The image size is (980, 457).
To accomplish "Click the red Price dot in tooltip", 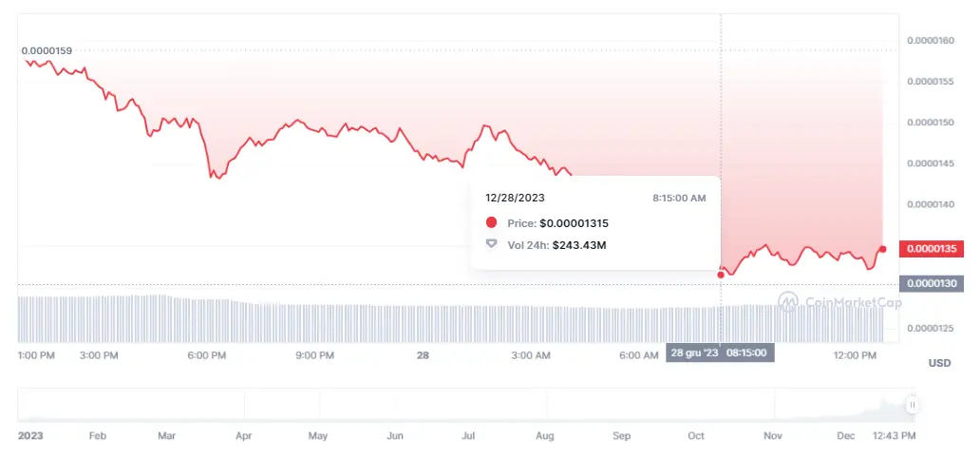I will click(491, 222).
